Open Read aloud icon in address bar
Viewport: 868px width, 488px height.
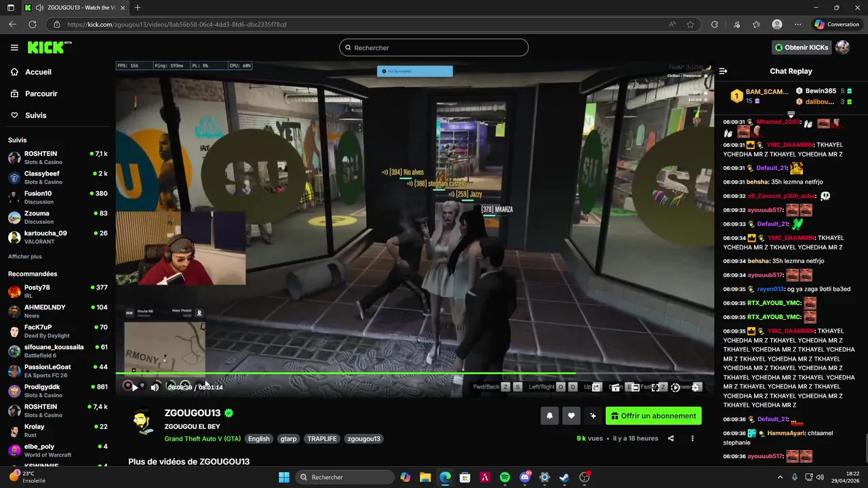pos(672,24)
